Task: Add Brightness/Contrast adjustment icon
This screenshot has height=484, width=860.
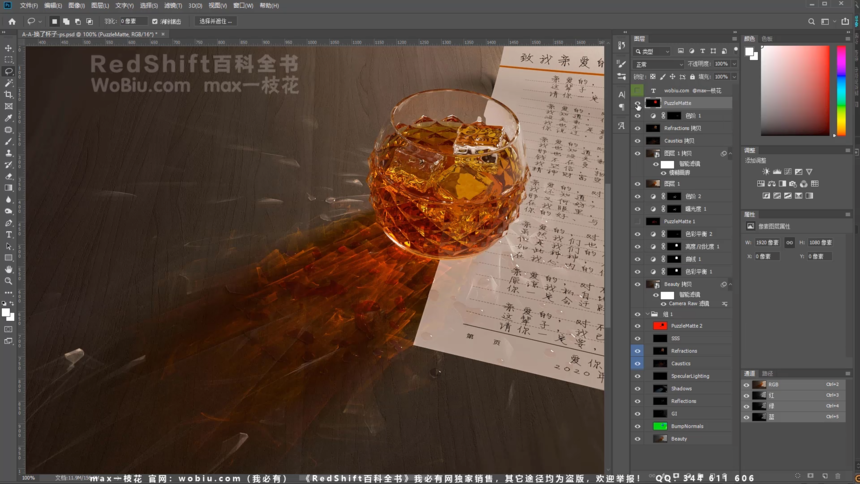Action: coord(766,172)
